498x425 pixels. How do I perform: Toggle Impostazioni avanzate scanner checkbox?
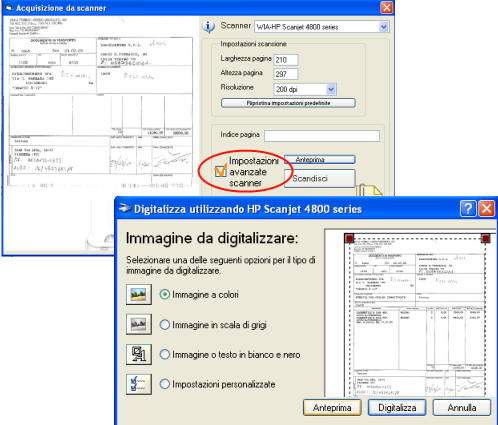click(220, 171)
